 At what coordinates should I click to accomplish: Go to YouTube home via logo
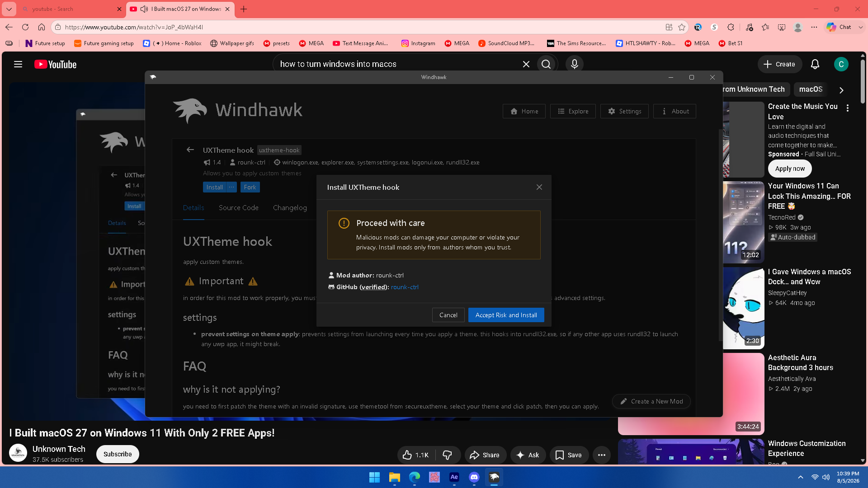click(56, 65)
